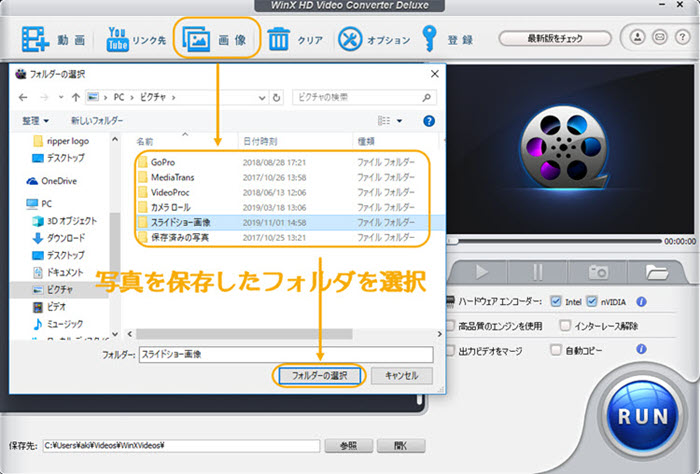Go back in folder dialog
Screen dimensions: 700x474
[23, 97]
